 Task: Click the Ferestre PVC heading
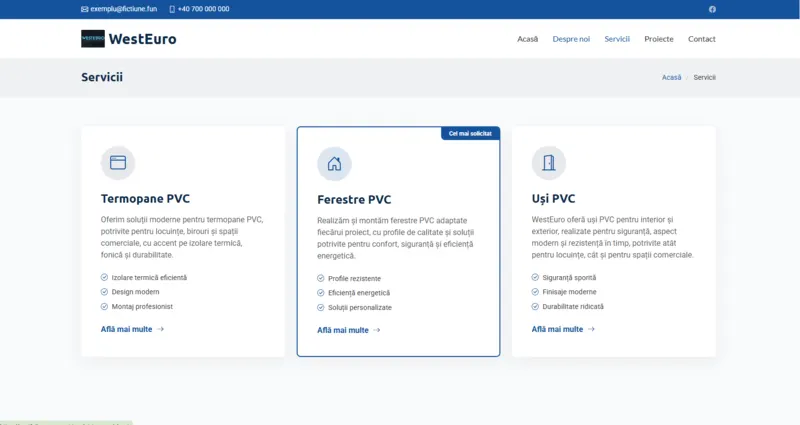tap(354, 199)
